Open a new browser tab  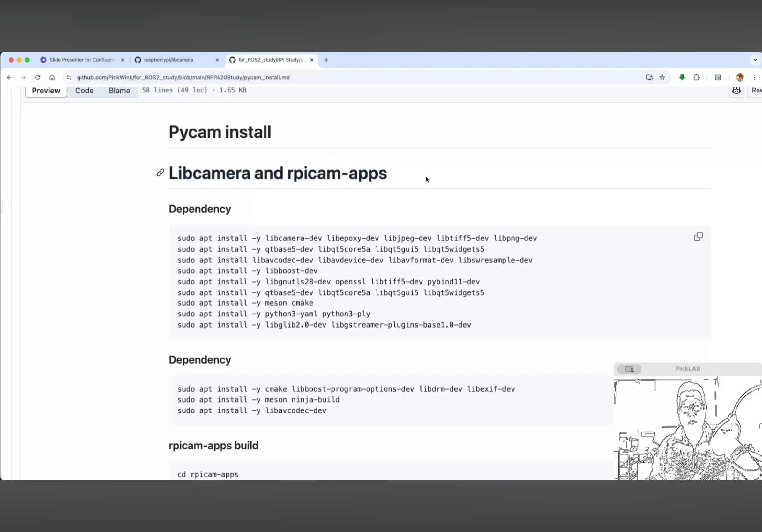pos(326,60)
